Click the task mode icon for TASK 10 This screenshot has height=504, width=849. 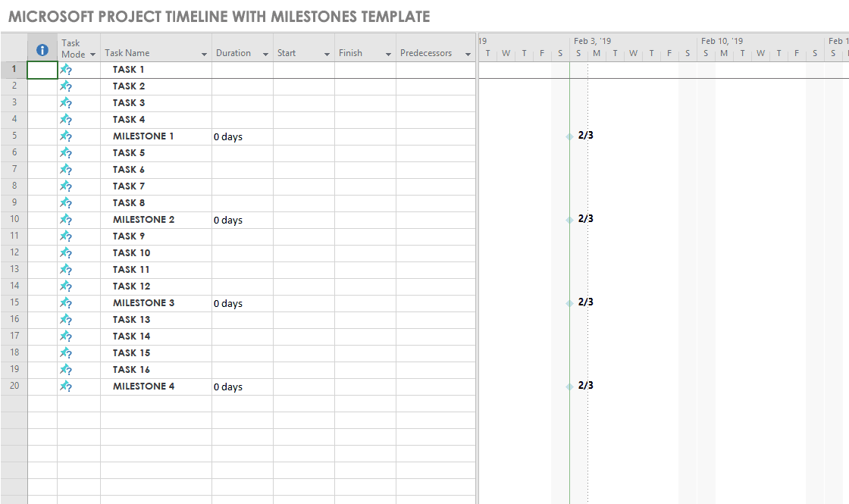click(66, 253)
